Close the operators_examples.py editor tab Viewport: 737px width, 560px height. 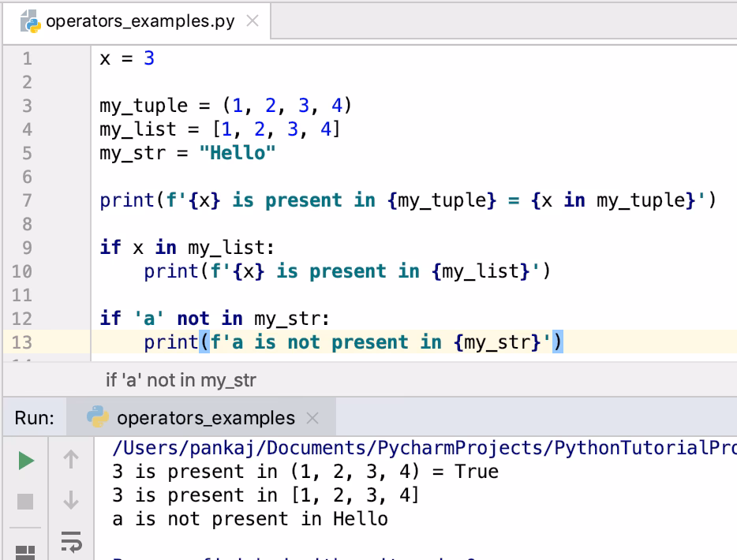coord(252,21)
